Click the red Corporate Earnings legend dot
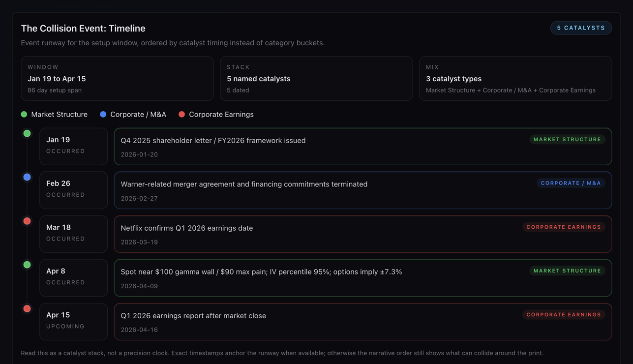This screenshot has height=364, width=633. click(x=181, y=114)
